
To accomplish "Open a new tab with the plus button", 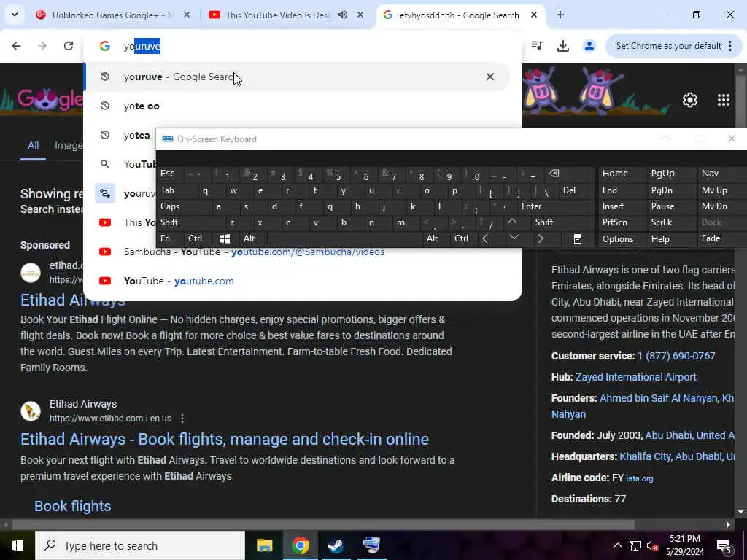I will pyautogui.click(x=560, y=15).
